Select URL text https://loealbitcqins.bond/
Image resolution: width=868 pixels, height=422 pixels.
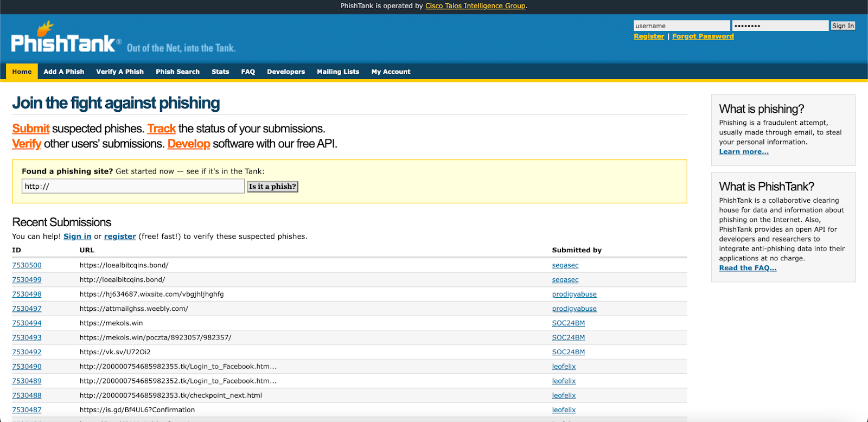click(124, 265)
